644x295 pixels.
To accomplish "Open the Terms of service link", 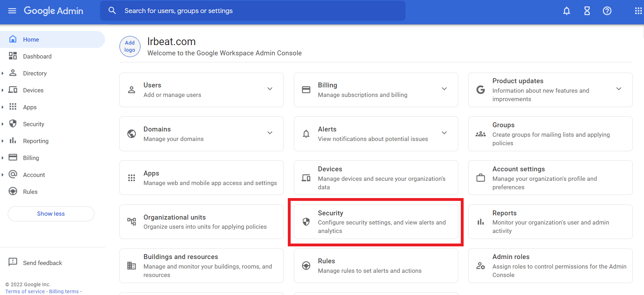I will click(x=25, y=291).
